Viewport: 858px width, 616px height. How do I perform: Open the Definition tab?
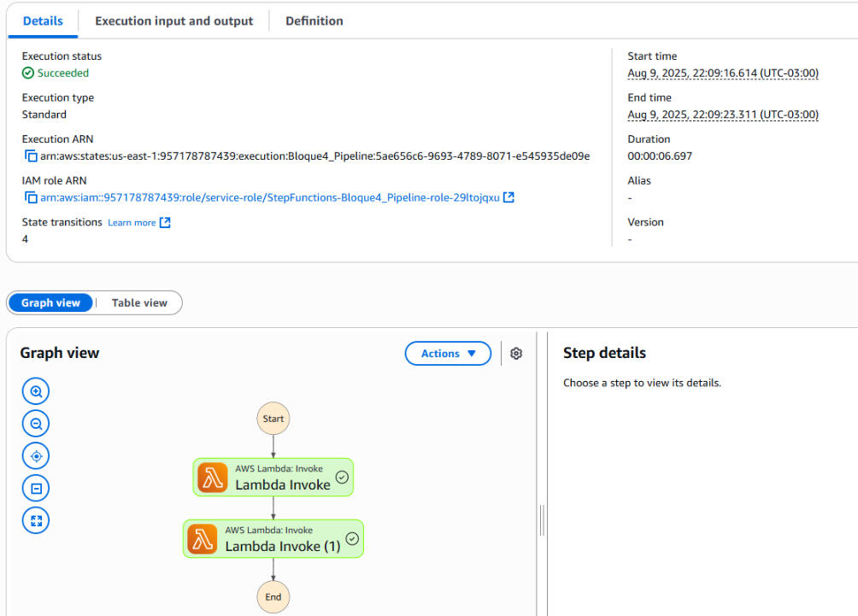(314, 21)
